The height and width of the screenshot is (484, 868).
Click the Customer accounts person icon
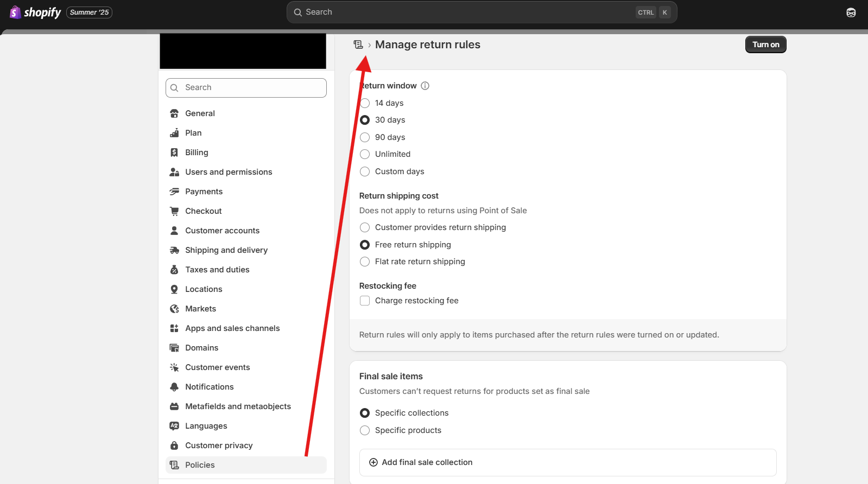[x=174, y=231]
